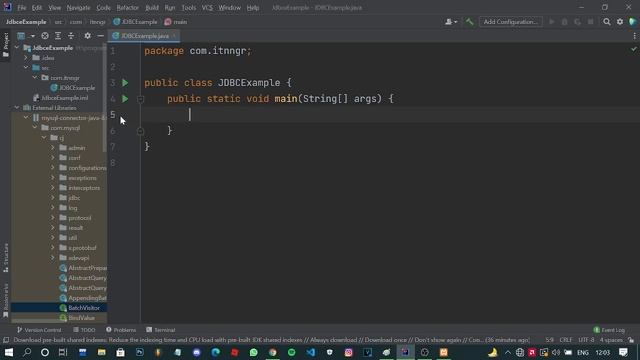Collapse External Libraries node

17,108
